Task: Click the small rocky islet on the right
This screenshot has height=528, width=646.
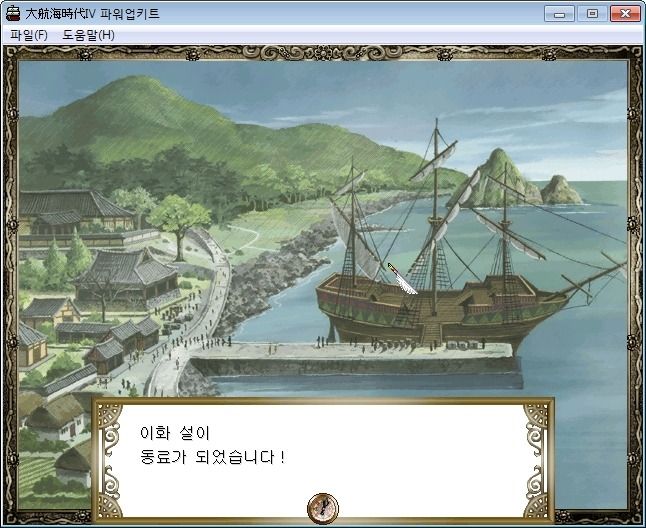Action: pyautogui.click(x=561, y=190)
